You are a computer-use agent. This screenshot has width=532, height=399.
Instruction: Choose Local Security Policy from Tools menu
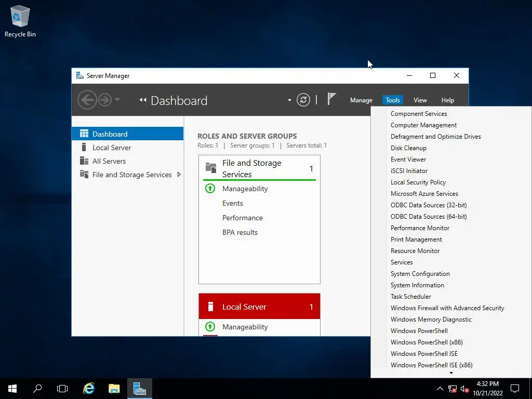451,182
